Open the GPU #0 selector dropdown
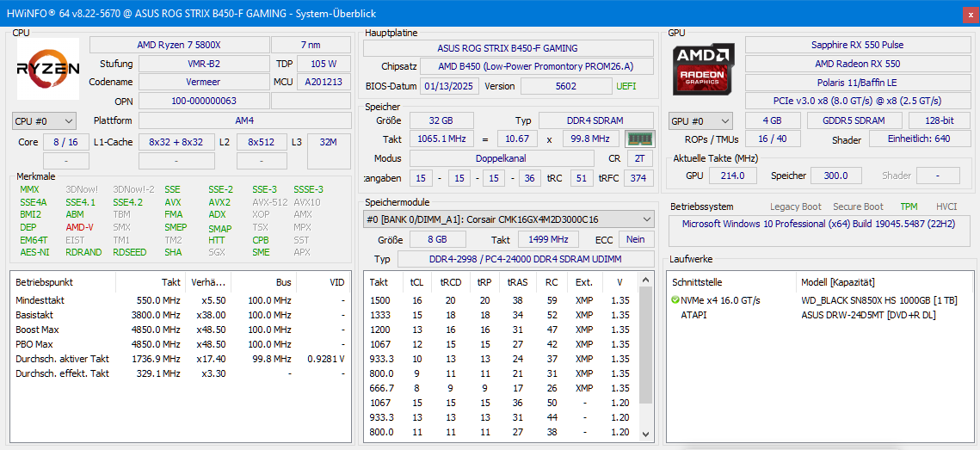Image resolution: width=980 pixels, height=450 pixels. tap(700, 121)
